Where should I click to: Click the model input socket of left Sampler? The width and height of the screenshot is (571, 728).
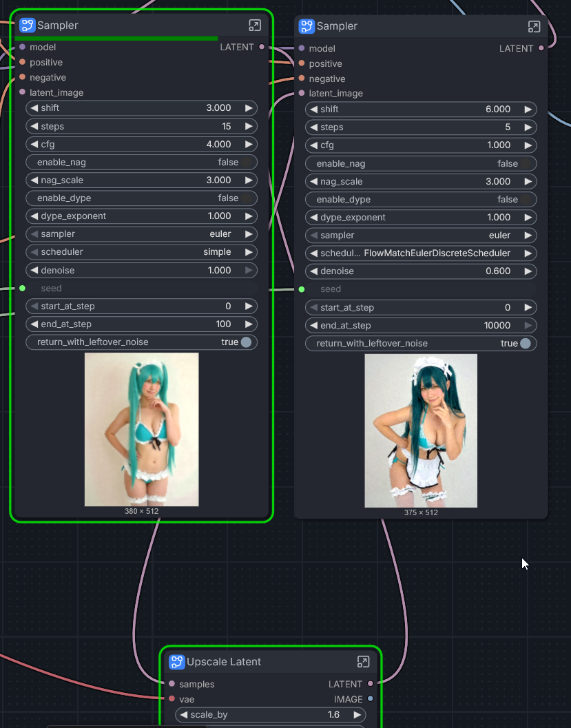pos(22,47)
